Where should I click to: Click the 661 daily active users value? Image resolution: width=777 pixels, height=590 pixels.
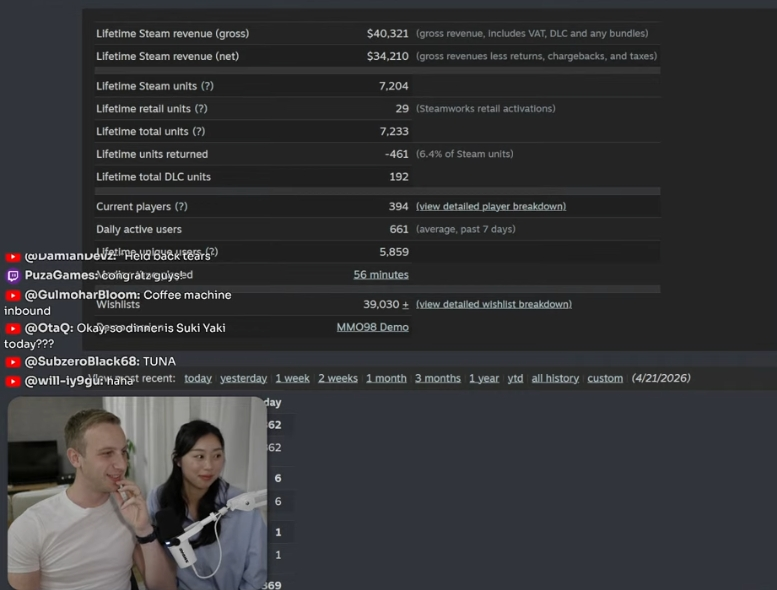pyautogui.click(x=399, y=229)
